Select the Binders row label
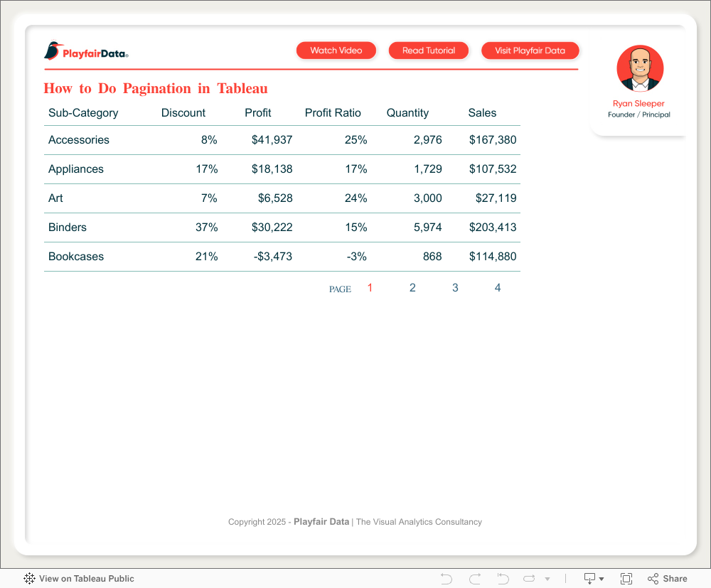This screenshot has width=711, height=588. [68, 228]
